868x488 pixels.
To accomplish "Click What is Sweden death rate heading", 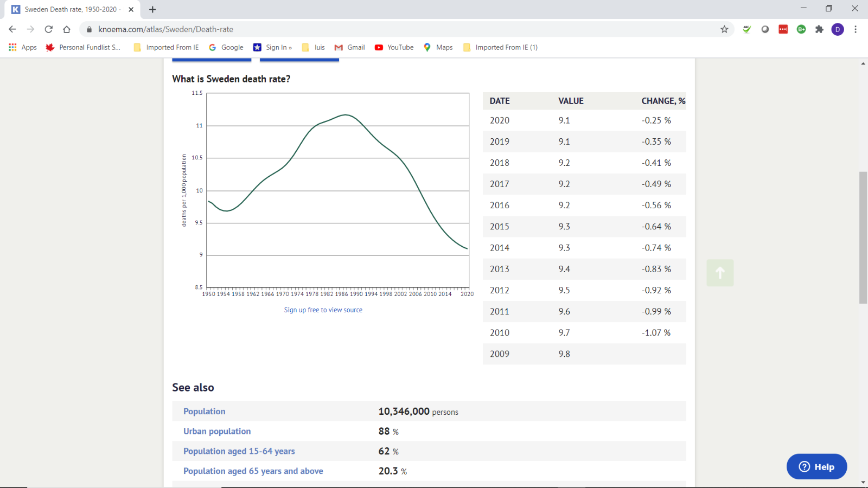I will tap(231, 79).
